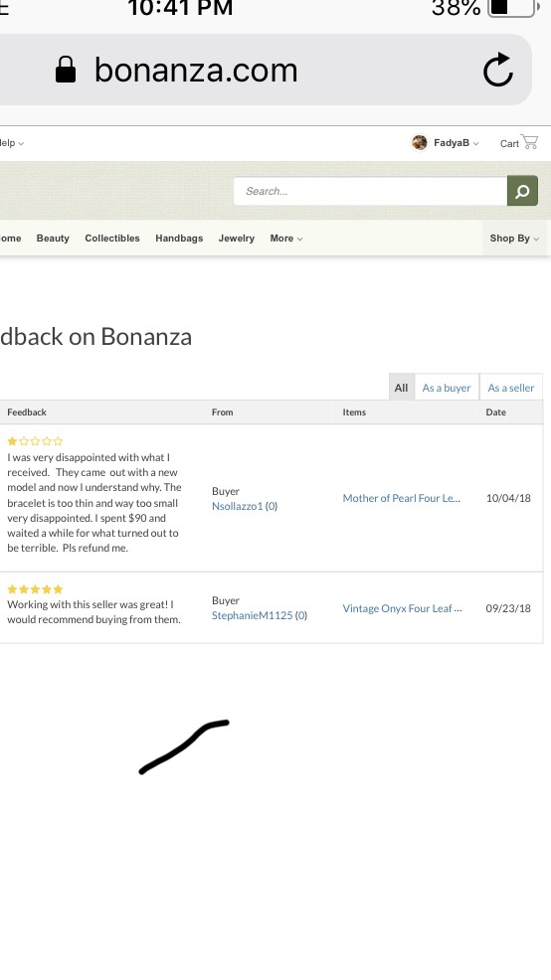
Task: Open buyer Nsollazzo1 profile link
Action: point(237,506)
